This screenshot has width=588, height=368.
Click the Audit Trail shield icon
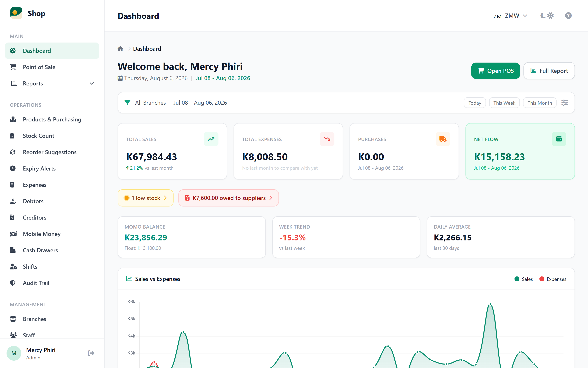[13, 283]
